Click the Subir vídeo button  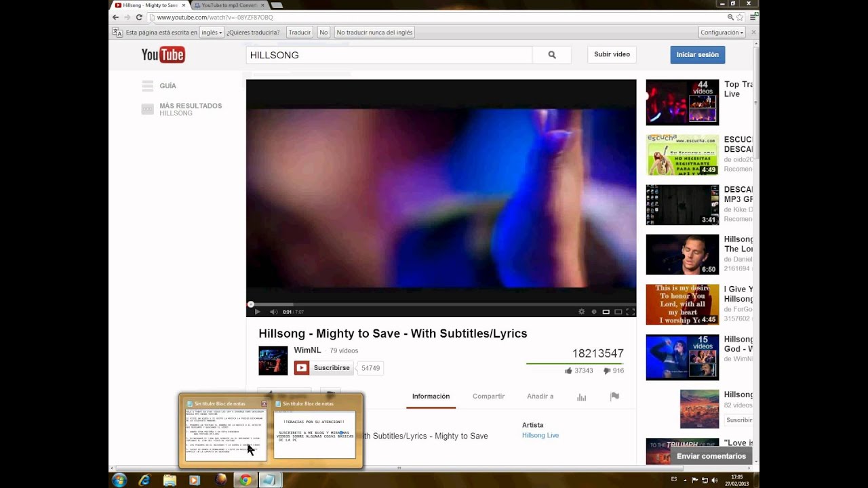(612, 54)
